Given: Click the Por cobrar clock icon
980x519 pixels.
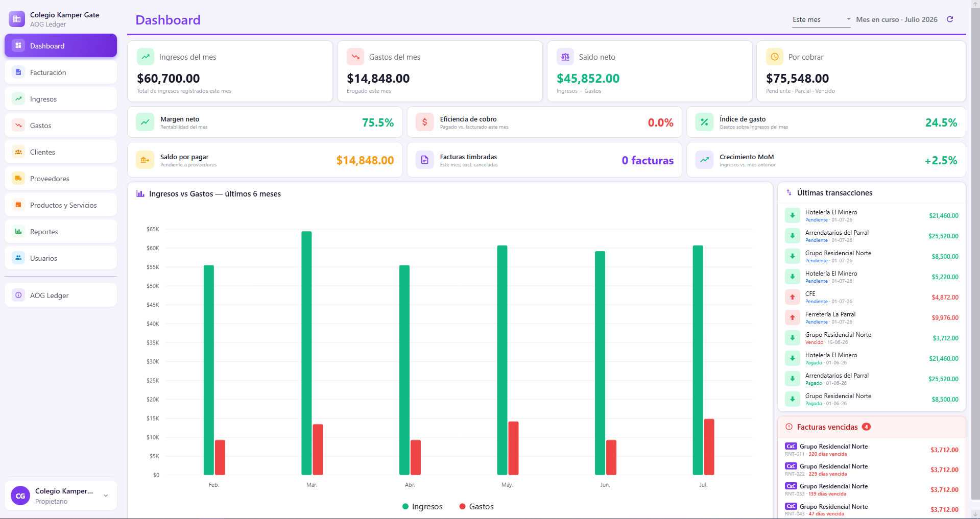Looking at the screenshot, I should pyautogui.click(x=775, y=57).
